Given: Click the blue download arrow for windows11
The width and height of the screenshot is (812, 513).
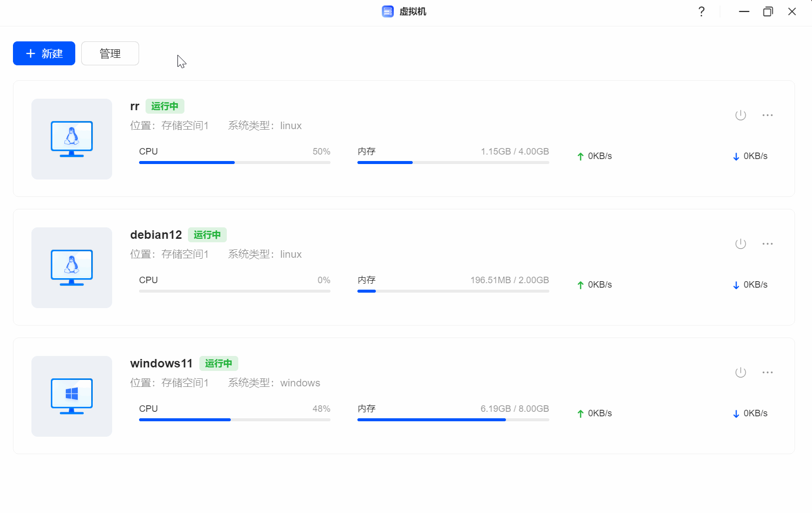Looking at the screenshot, I should (736, 414).
